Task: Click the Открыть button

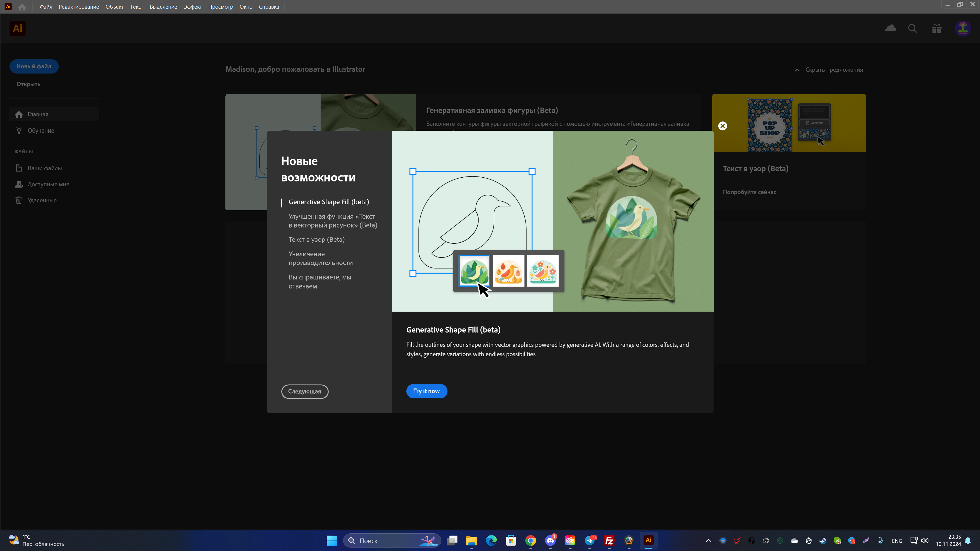Action: 29,84
